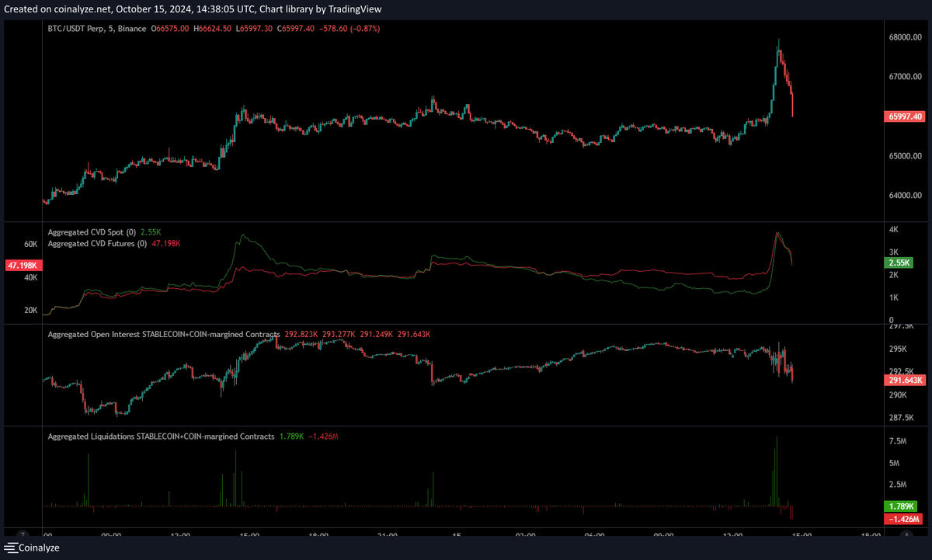Click the Aggregated CVD Spot legend
The width and height of the screenshot is (932, 560).
click(93, 231)
